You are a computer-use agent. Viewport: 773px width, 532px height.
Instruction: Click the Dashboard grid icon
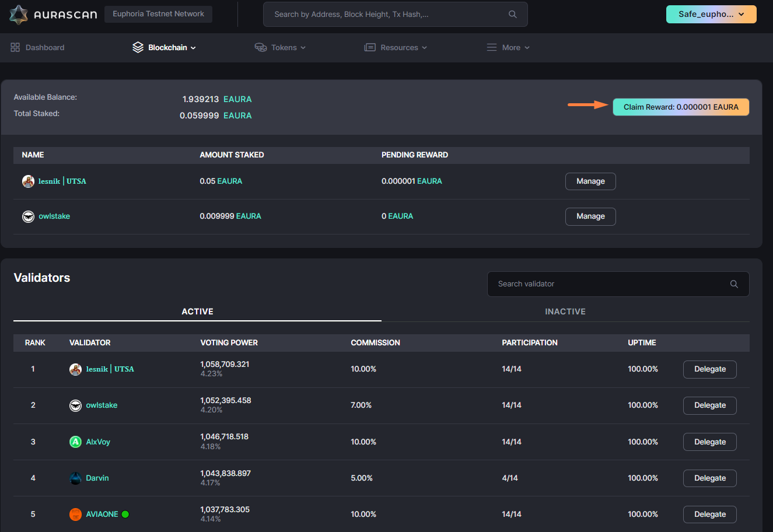15,47
